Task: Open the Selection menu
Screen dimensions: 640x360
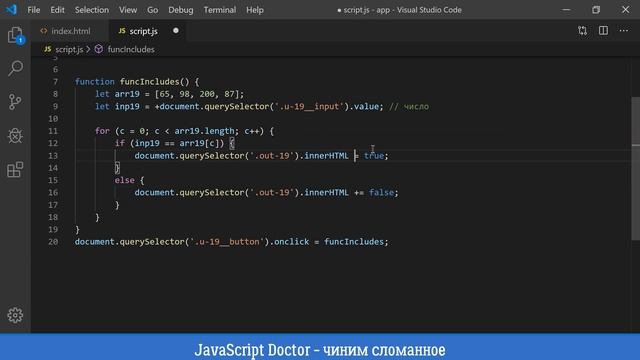Action: point(91,10)
